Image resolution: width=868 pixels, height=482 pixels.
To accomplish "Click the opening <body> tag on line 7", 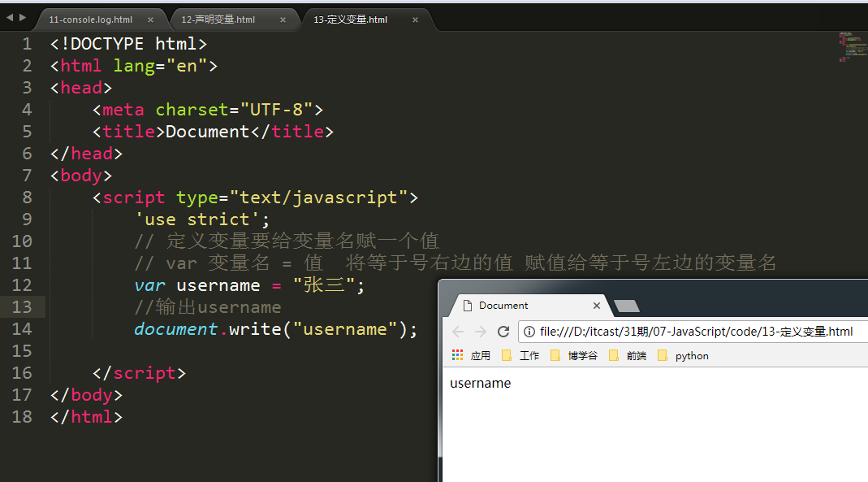I will tap(81, 176).
